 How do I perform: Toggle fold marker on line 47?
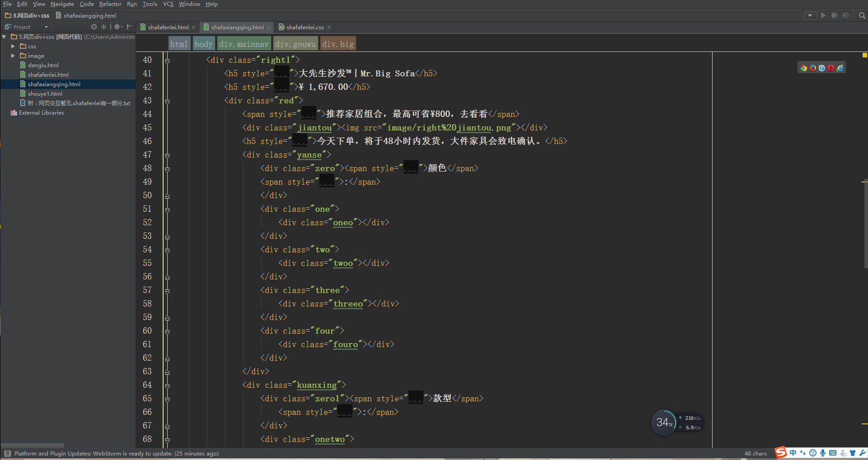click(167, 155)
